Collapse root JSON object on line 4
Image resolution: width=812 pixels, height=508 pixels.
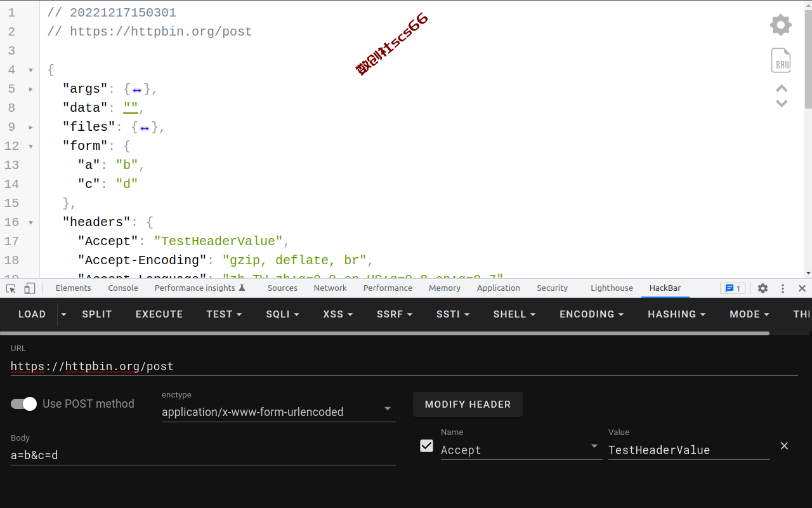30,70
